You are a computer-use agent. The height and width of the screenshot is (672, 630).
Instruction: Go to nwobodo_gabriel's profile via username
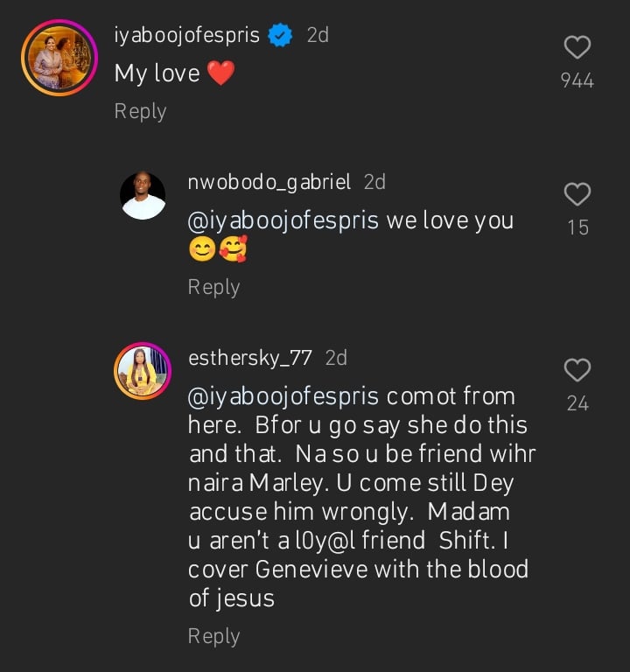(x=269, y=182)
